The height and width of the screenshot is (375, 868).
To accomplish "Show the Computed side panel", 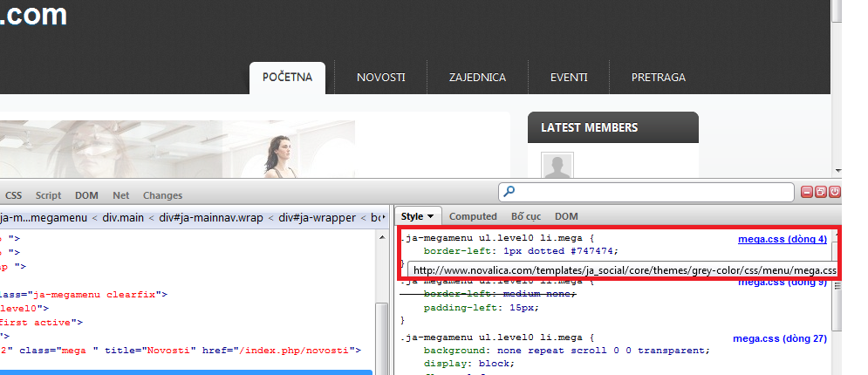I will (473, 216).
